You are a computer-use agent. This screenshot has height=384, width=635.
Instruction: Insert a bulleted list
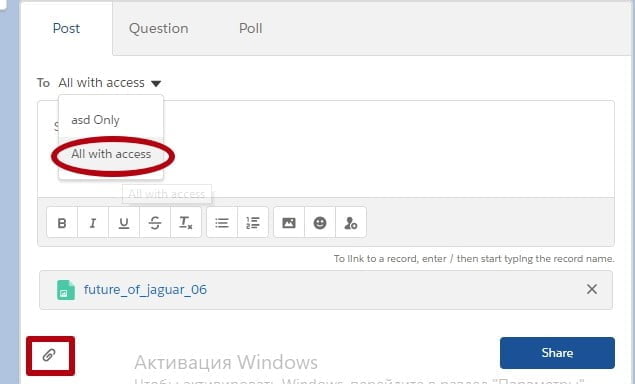(222, 222)
